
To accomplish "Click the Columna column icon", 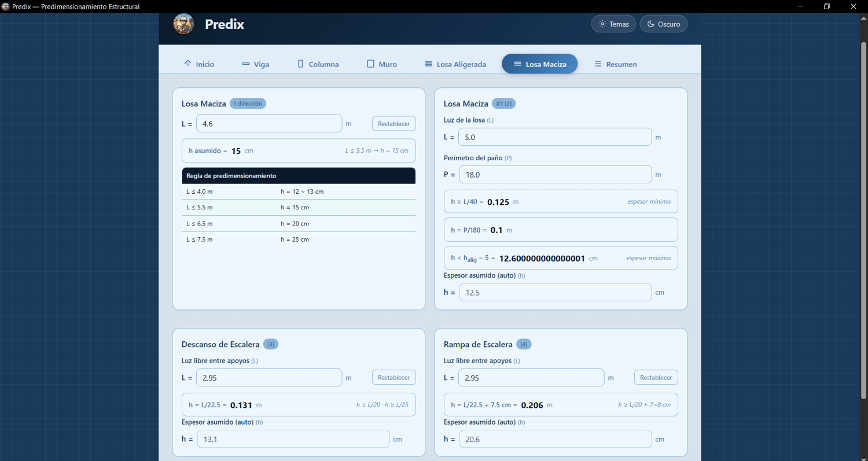I will [300, 64].
